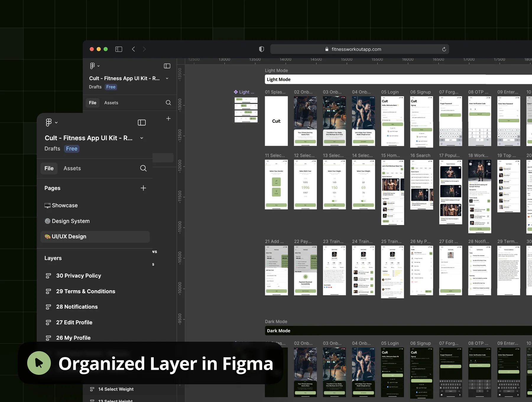Image resolution: width=532 pixels, height=402 pixels.
Task: Select the 22 Pay... frame thumbnail
Action: [x=305, y=271]
